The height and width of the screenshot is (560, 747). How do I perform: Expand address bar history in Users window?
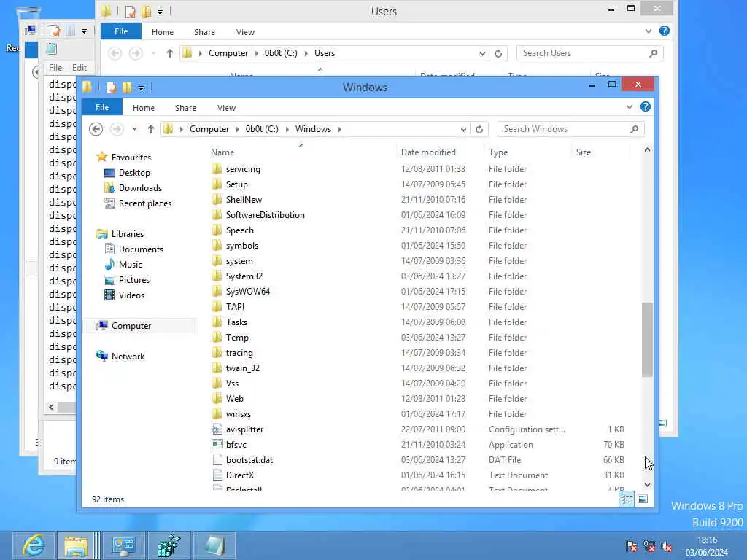(482, 53)
